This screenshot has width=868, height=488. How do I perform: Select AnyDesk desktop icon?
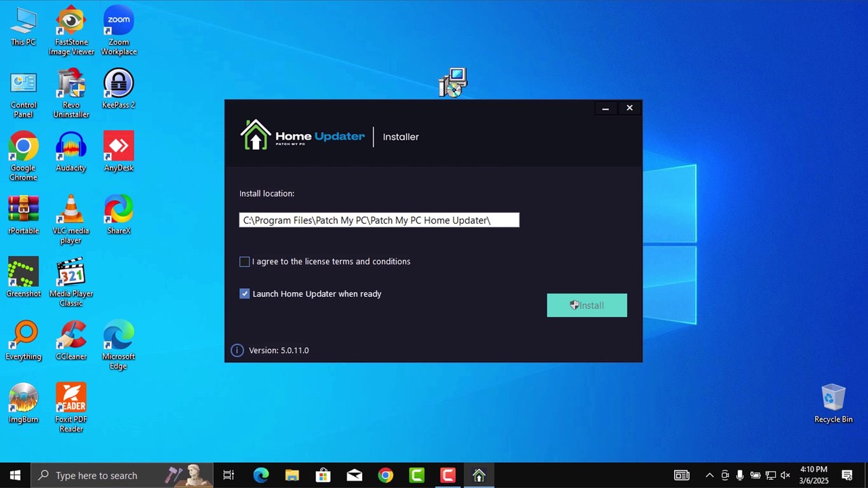[119, 152]
